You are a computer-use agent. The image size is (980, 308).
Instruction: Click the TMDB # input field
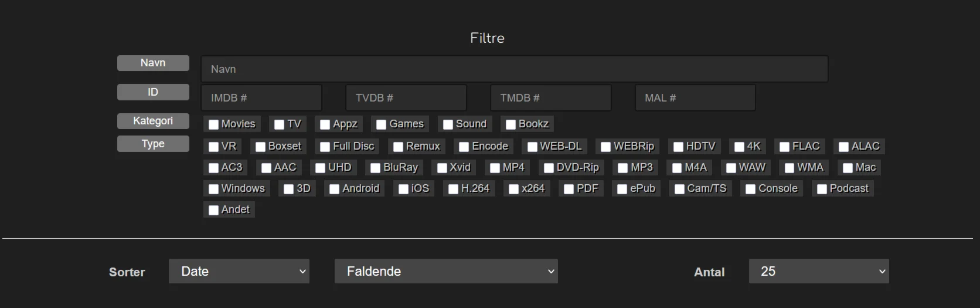tap(550, 98)
